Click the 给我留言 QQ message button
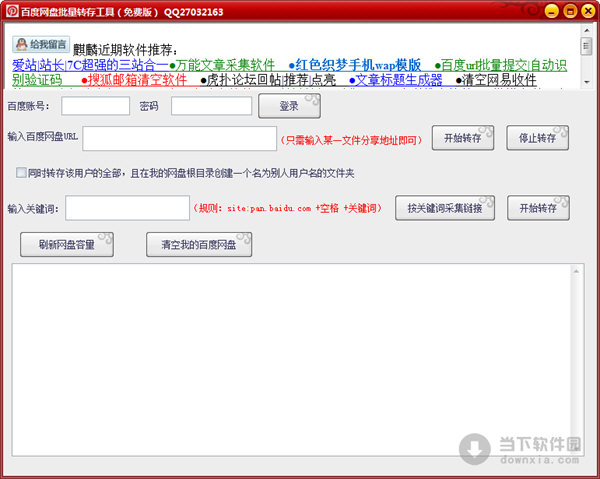This screenshot has height=479, width=600. (41, 44)
